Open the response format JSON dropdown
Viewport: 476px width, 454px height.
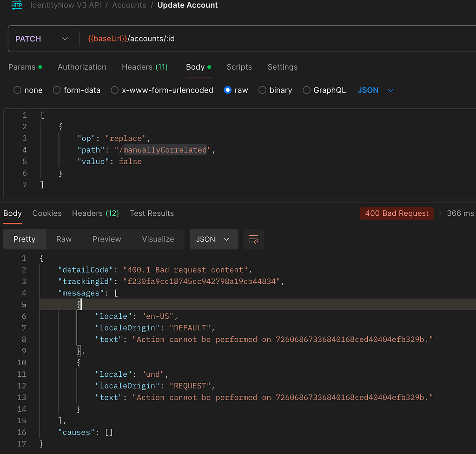tap(214, 239)
